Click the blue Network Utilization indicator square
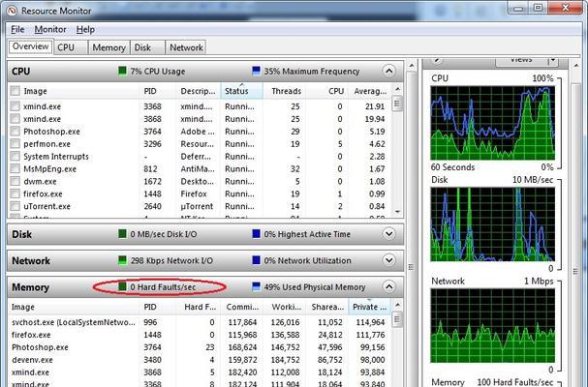Screen dimensions: 588x387 tap(256, 260)
